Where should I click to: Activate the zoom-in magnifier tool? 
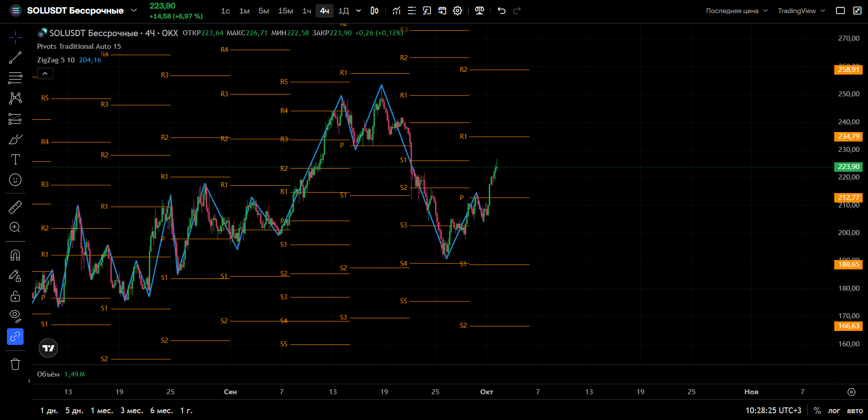pyautogui.click(x=15, y=227)
